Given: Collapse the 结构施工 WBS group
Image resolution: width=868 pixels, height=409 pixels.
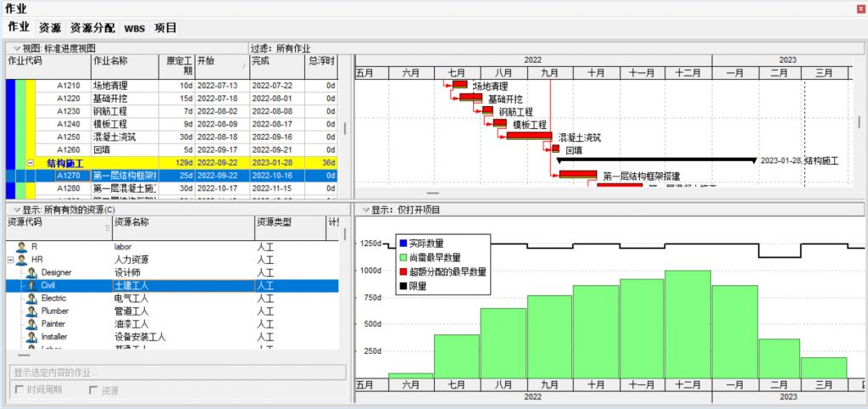Looking at the screenshot, I should pyautogui.click(x=31, y=163).
